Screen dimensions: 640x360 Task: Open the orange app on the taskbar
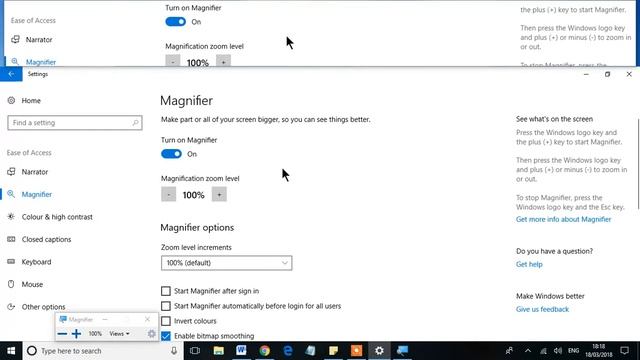tap(356, 351)
